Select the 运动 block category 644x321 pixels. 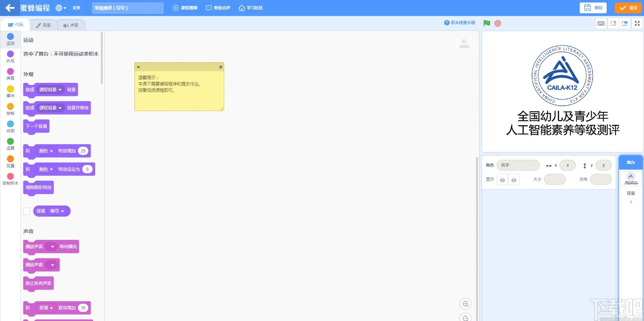[10, 39]
